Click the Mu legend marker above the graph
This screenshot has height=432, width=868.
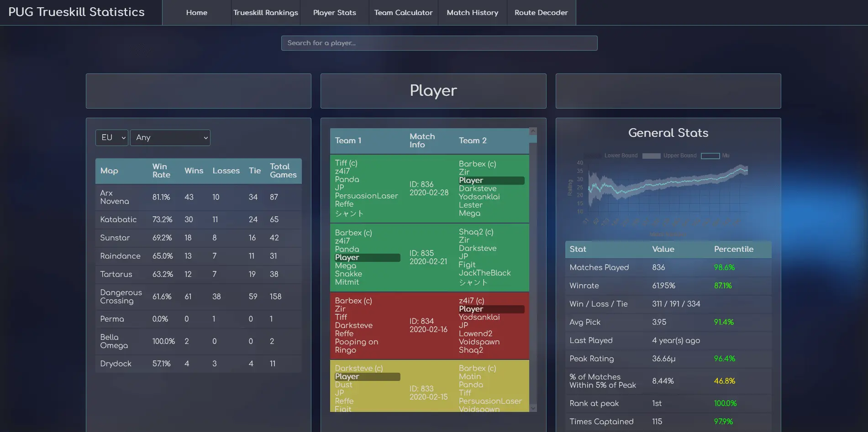coord(710,156)
